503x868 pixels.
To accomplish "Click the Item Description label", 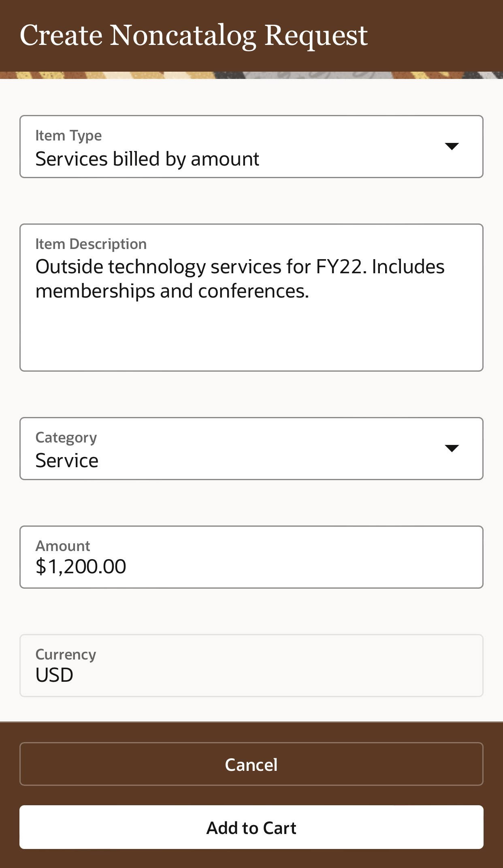I will 91,244.
